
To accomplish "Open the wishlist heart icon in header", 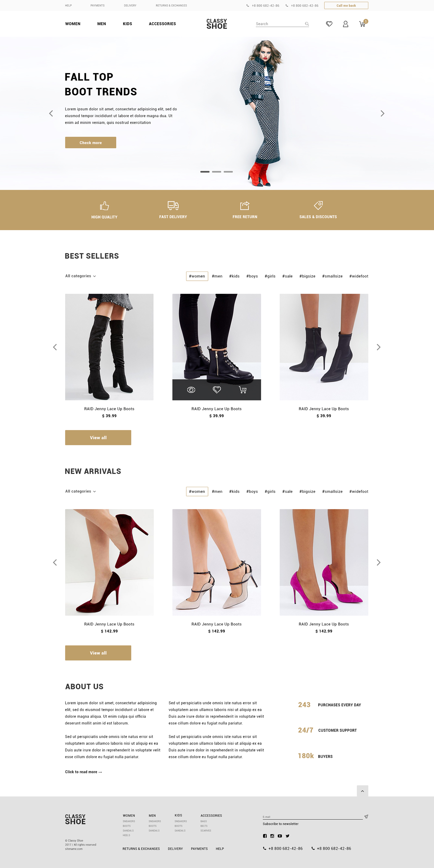I will coord(329,24).
